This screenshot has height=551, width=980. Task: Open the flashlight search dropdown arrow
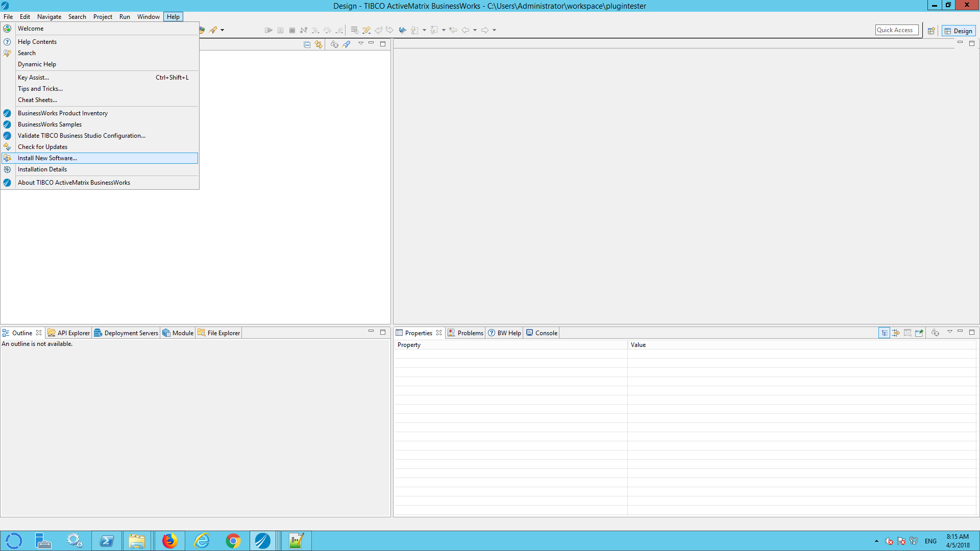pyautogui.click(x=222, y=30)
